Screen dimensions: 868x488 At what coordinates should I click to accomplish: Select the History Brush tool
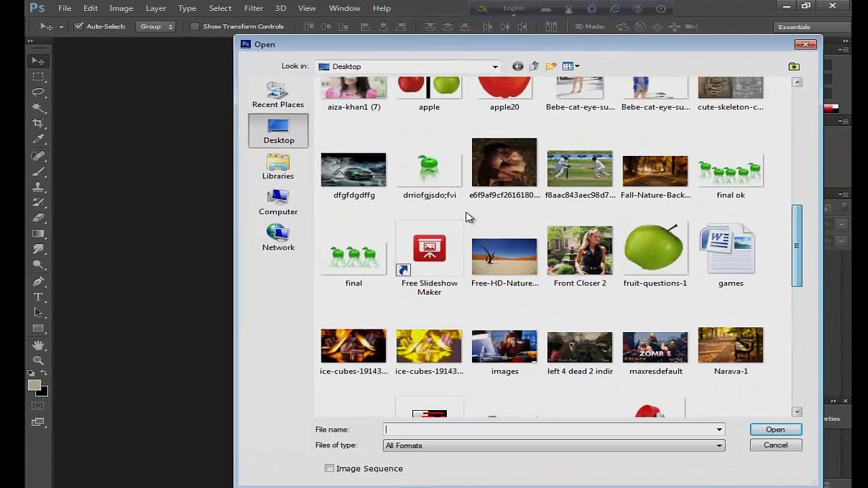(x=39, y=202)
